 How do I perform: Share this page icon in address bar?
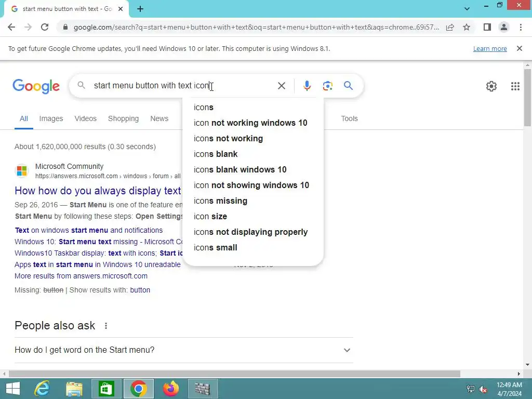(450, 27)
